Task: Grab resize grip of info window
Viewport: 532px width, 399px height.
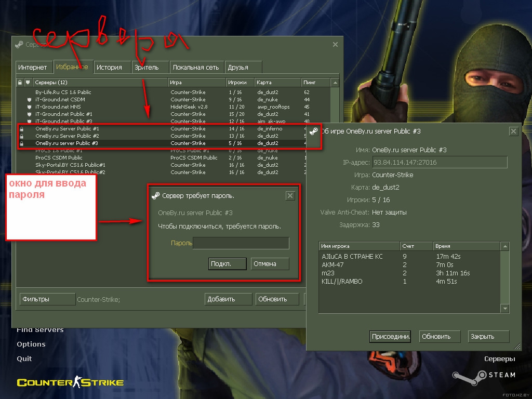Action: [517, 347]
